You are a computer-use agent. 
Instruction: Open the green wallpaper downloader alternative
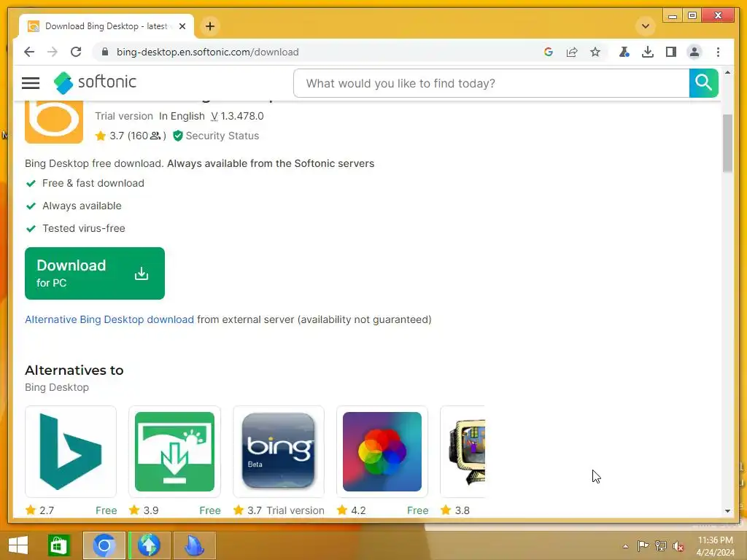click(174, 451)
